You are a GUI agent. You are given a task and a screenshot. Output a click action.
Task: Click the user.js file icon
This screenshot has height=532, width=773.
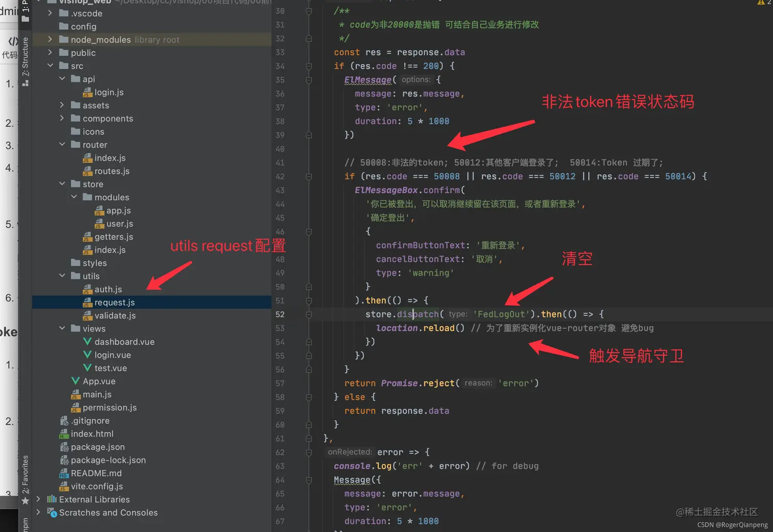pos(99,224)
